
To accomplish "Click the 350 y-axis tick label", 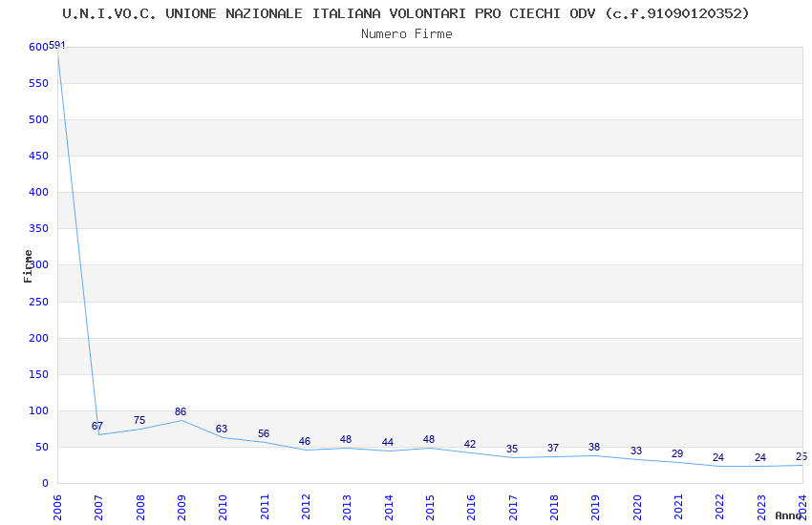I will (x=38, y=228).
